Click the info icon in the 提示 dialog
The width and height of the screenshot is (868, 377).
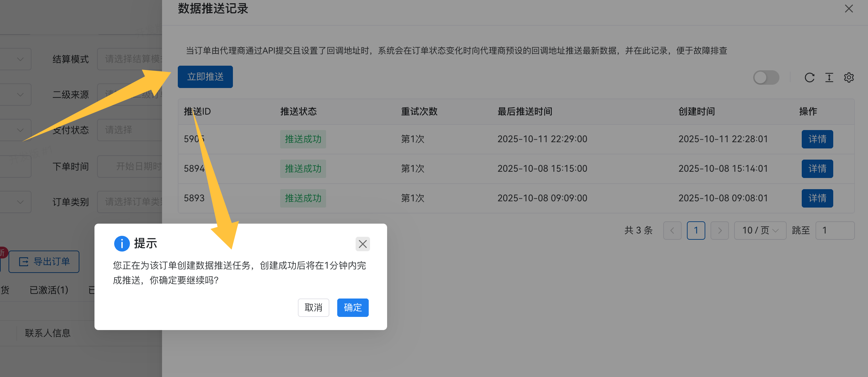(x=122, y=243)
